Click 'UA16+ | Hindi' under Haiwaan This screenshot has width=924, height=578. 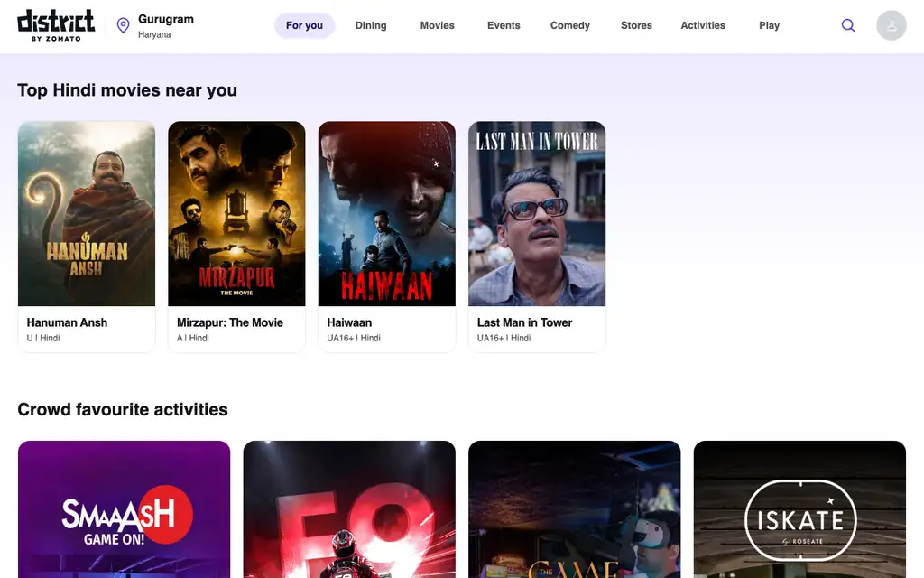(354, 338)
